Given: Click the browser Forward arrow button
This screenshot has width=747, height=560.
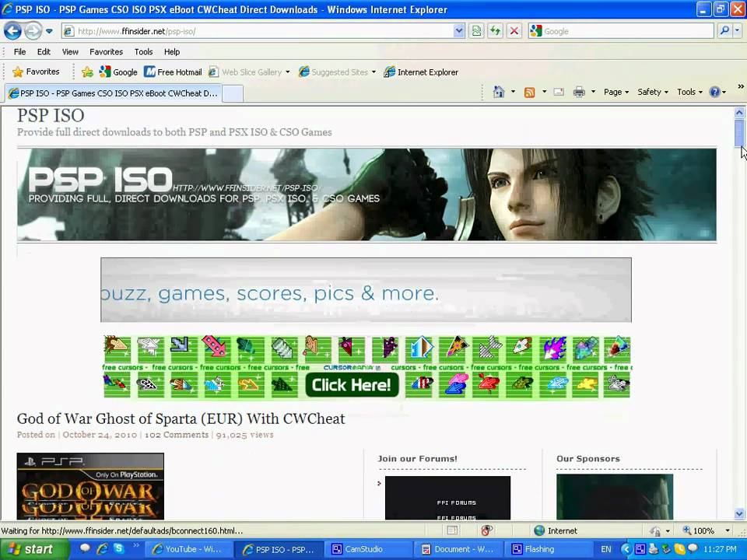Looking at the screenshot, I should 33,31.
